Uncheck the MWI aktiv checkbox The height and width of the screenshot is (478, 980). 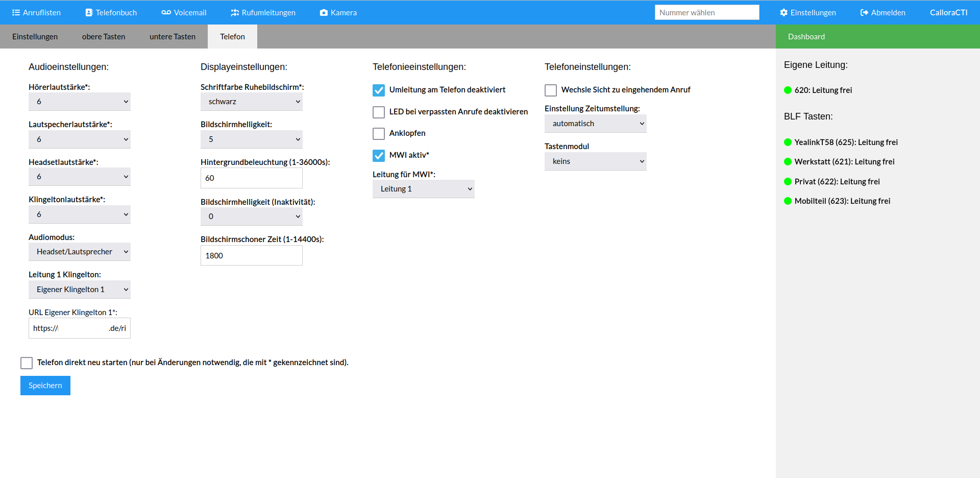[x=379, y=156]
